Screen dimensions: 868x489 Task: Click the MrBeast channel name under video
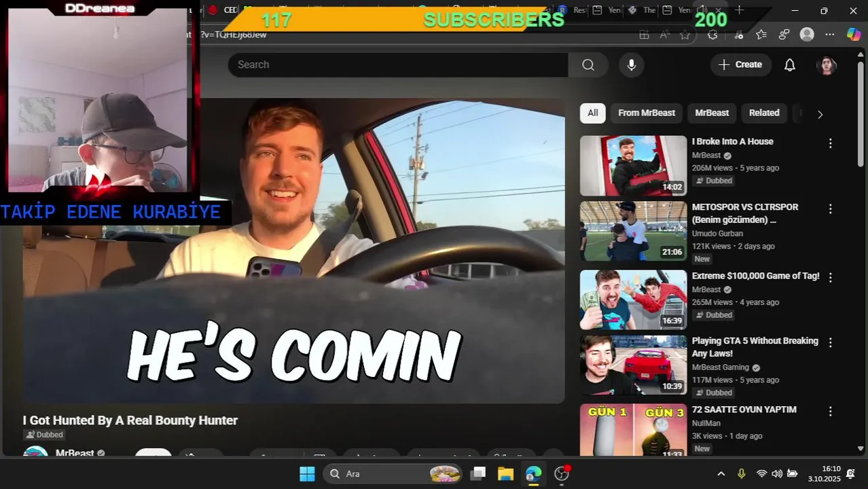coord(75,452)
